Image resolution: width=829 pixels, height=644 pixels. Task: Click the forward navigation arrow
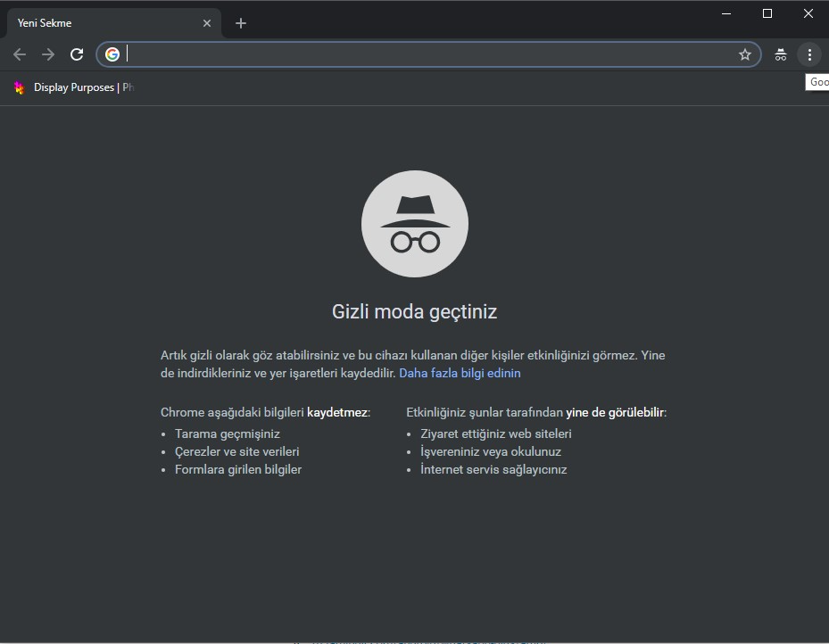pos(48,54)
